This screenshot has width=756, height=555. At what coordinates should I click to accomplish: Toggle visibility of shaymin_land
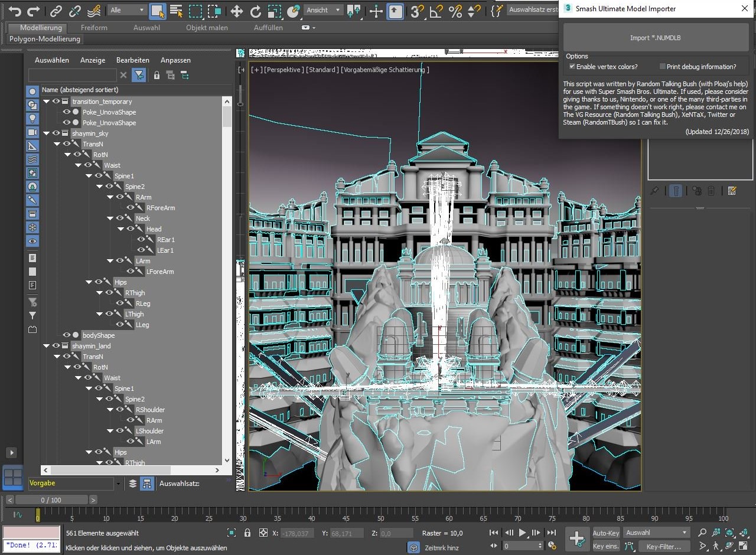(56, 346)
